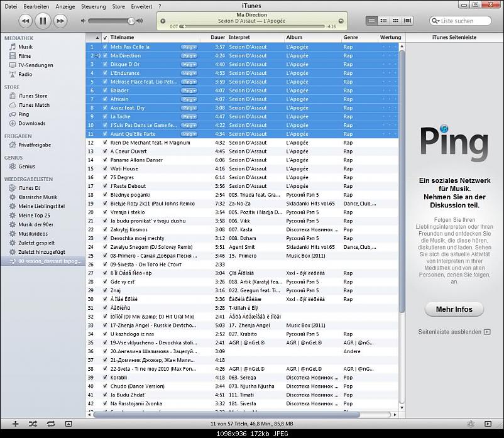The height and width of the screenshot is (438, 504).
Task: Open iTunes Store from sidebar
Action: 32,96
